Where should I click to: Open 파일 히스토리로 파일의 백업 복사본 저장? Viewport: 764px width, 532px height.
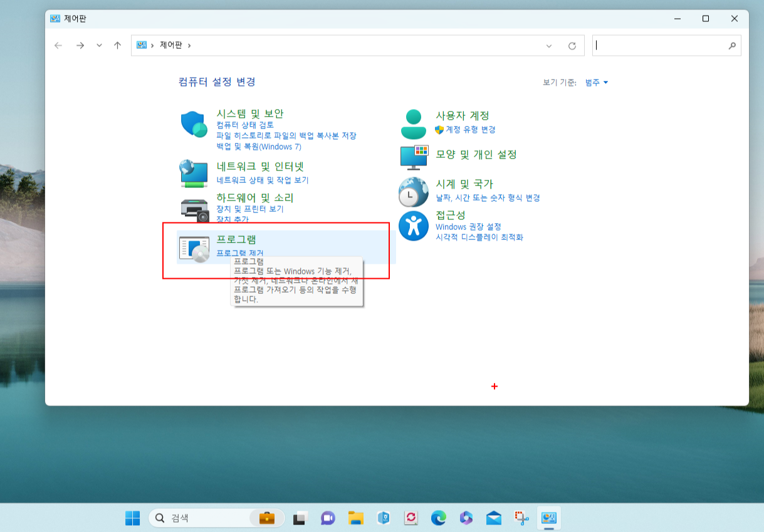pos(286,136)
